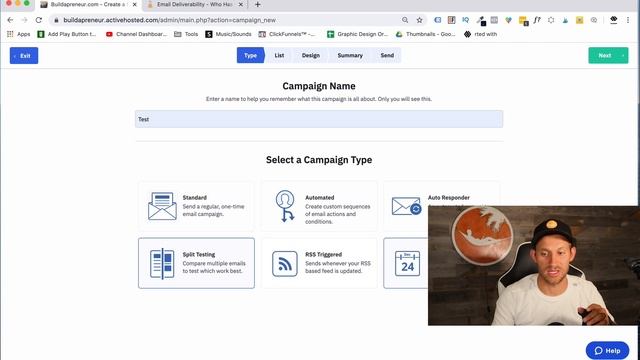Open the Help chat bubble
Screen dimensions: 640x360
pos(607,350)
